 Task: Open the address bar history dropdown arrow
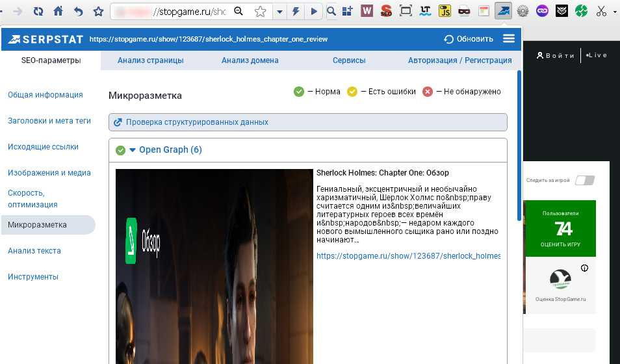pos(279,12)
